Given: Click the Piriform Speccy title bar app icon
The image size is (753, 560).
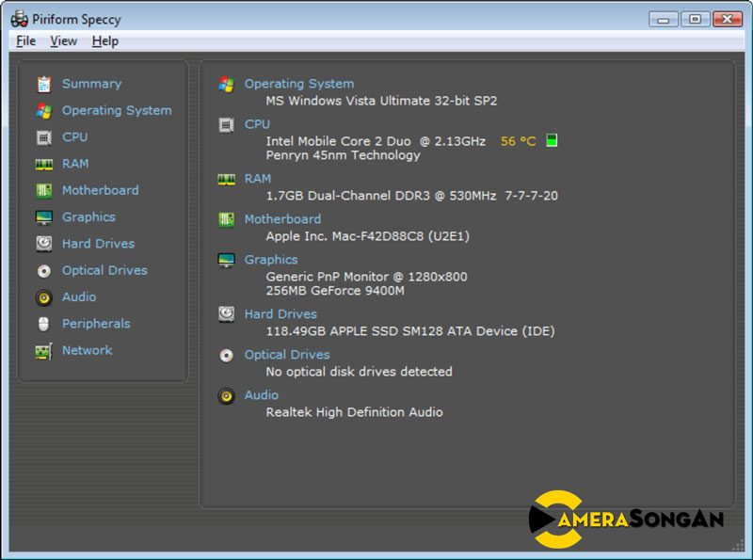Looking at the screenshot, I should (19, 19).
